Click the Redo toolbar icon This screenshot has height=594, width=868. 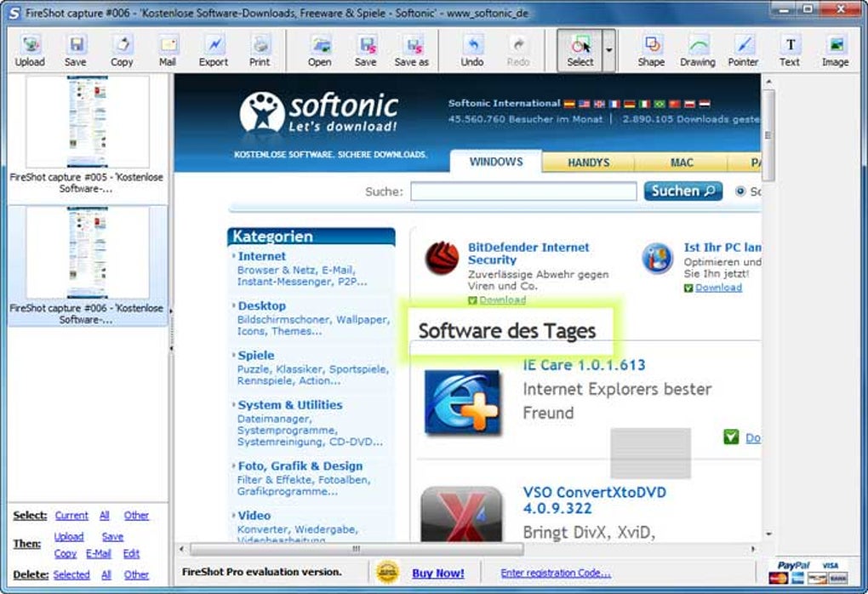[x=518, y=51]
